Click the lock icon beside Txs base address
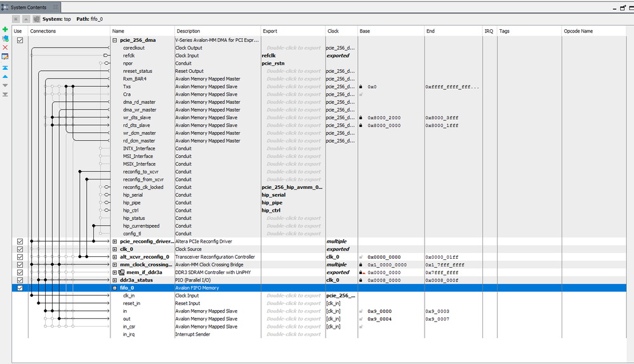 (x=361, y=87)
